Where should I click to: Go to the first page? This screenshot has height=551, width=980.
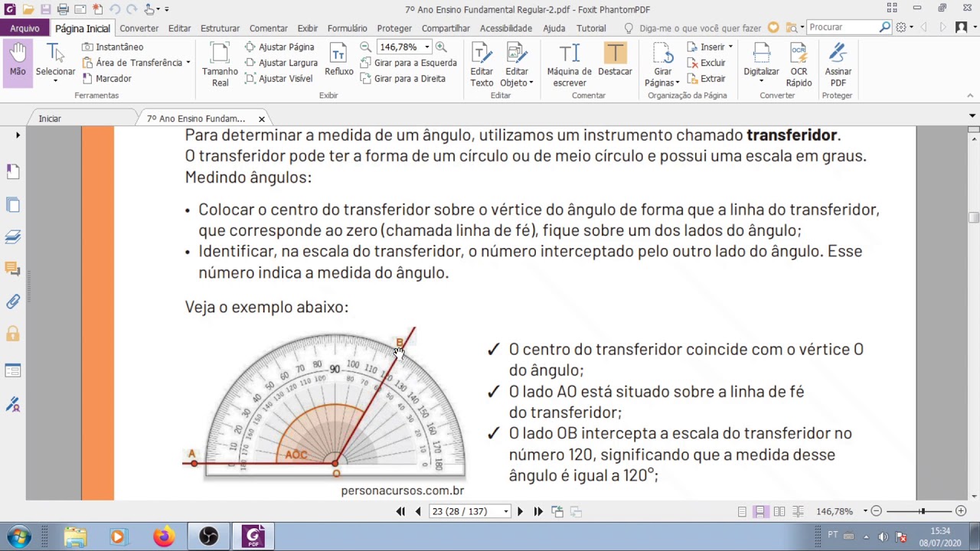400,511
